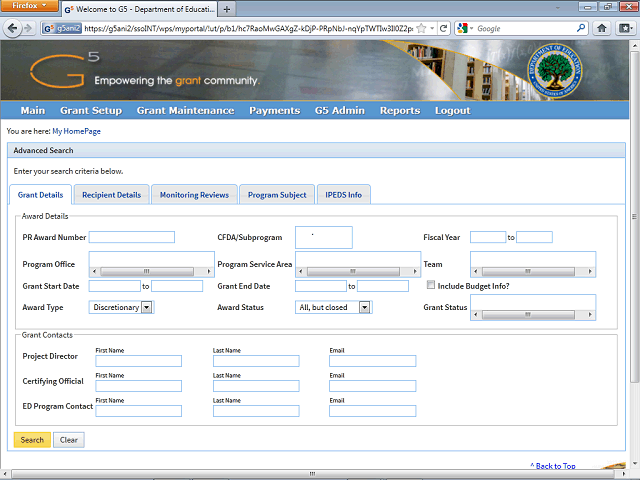Select the Grant Details tab
Viewport: 640px width, 480px height.
click(x=40, y=195)
